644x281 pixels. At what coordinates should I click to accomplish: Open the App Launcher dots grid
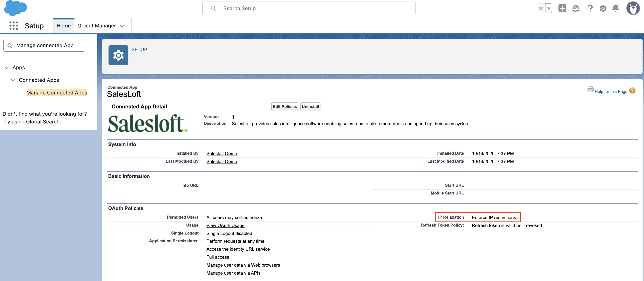point(13,25)
